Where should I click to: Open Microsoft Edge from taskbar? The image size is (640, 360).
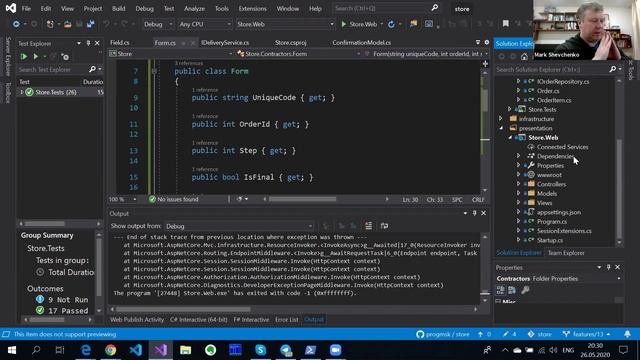pyautogui.click(x=86, y=350)
